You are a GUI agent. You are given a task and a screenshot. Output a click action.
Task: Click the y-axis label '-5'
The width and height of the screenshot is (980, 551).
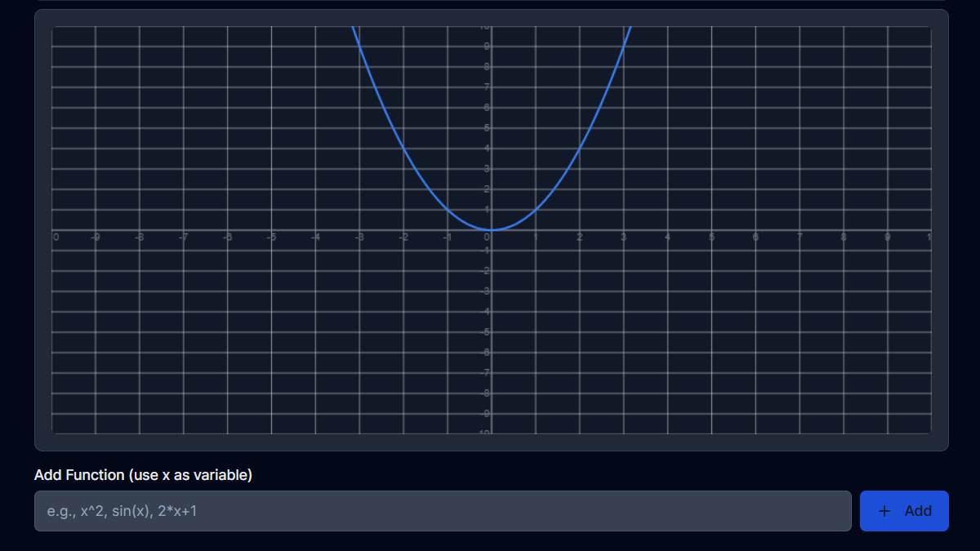pyautogui.click(x=487, y=332)
